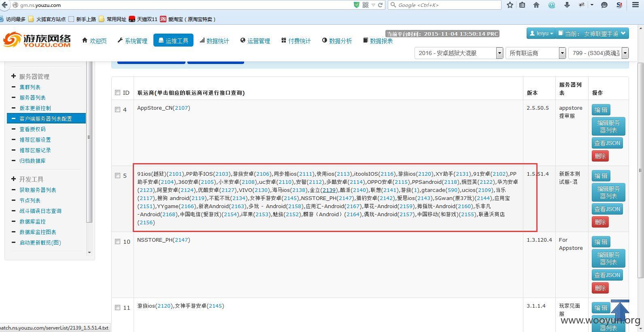
Task: Go back with browser back arrow
Action: coord(4,5)
